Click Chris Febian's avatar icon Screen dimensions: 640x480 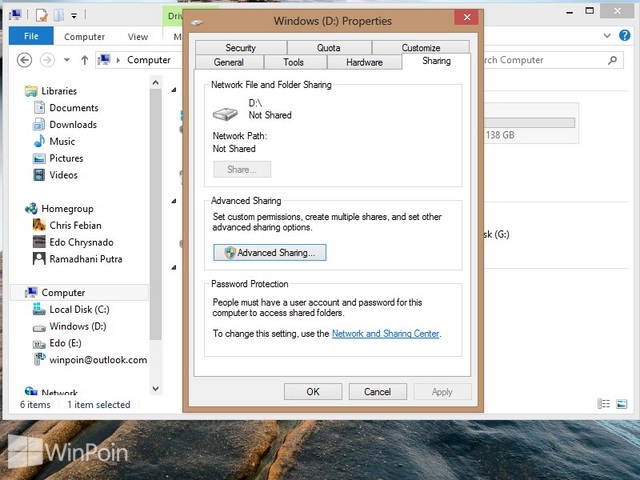[39, 225]
